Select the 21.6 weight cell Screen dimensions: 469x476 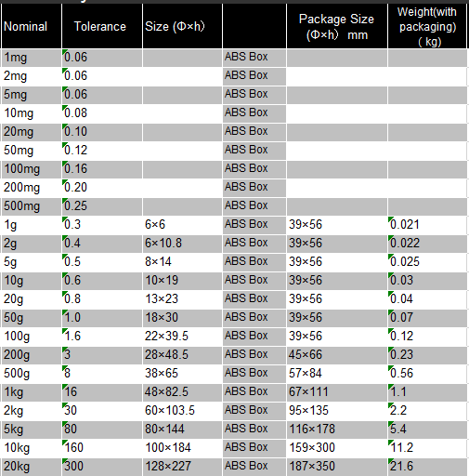(427, 467)
